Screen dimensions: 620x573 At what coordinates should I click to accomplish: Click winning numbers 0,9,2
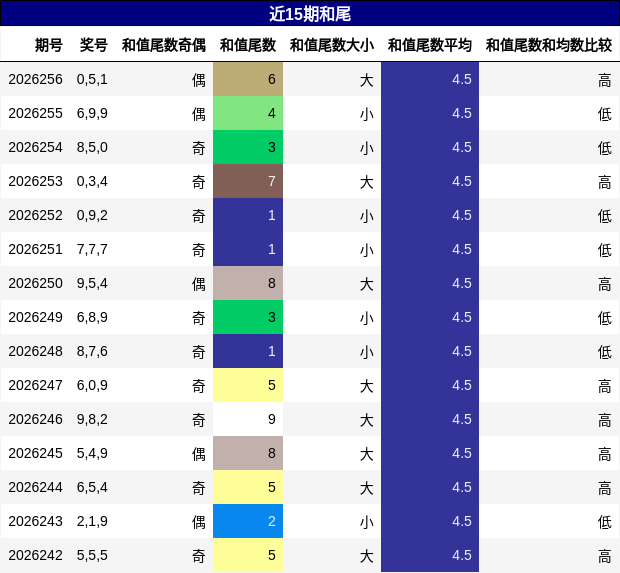[x=92, y=215]
